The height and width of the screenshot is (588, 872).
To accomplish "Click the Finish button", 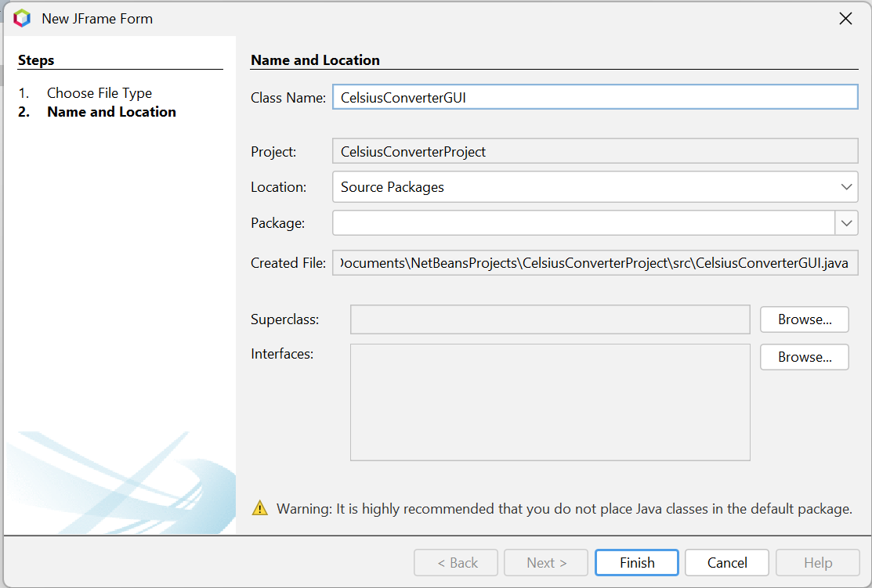I will [637, 562].
